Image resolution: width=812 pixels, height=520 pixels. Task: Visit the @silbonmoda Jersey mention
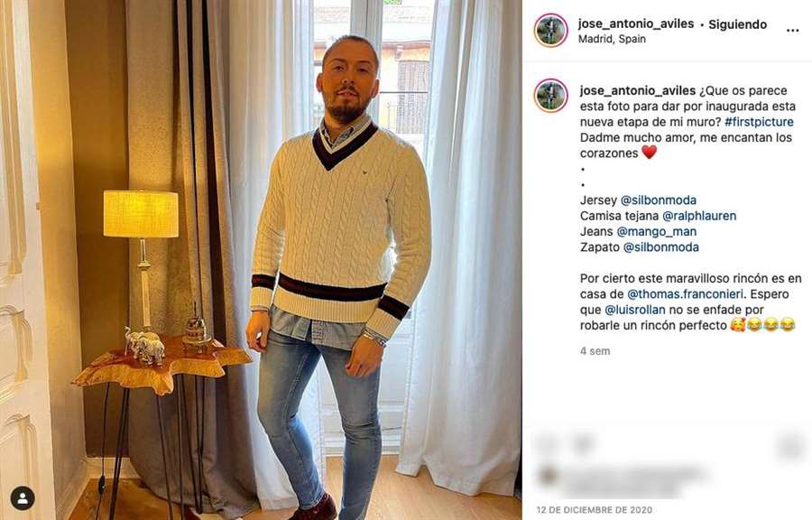(x=659, y=200)
